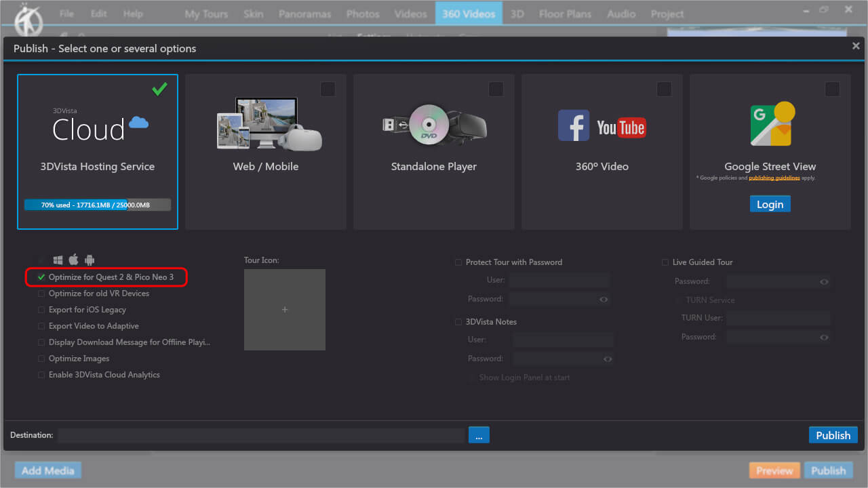Click the devices image on Web / Mobile card
The height and width of the screenshot is (488, 868).
tap(269, 124)
